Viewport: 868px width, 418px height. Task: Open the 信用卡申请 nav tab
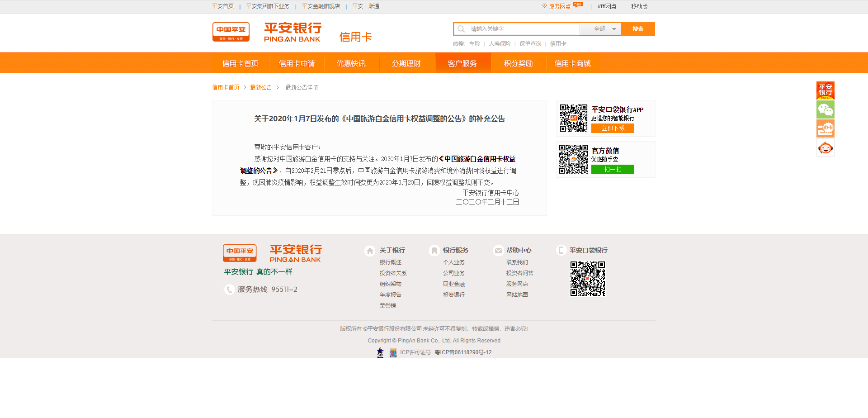point(297,63)
